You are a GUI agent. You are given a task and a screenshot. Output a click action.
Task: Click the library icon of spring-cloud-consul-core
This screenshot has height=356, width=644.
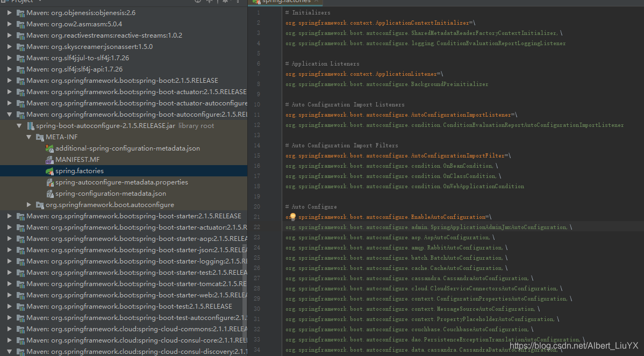click(x=20, y=340)
